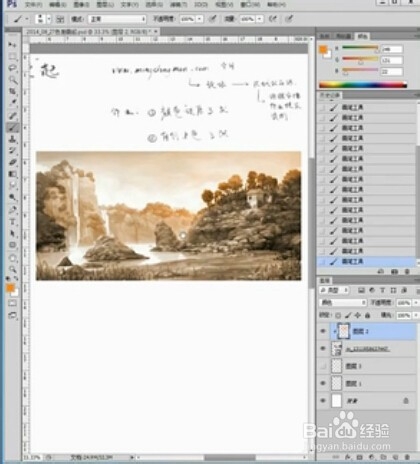Open layer fill 填充 dropdown arrow
Image resolution: width=420 pixels, height=464 pixels.
point(415,315)
